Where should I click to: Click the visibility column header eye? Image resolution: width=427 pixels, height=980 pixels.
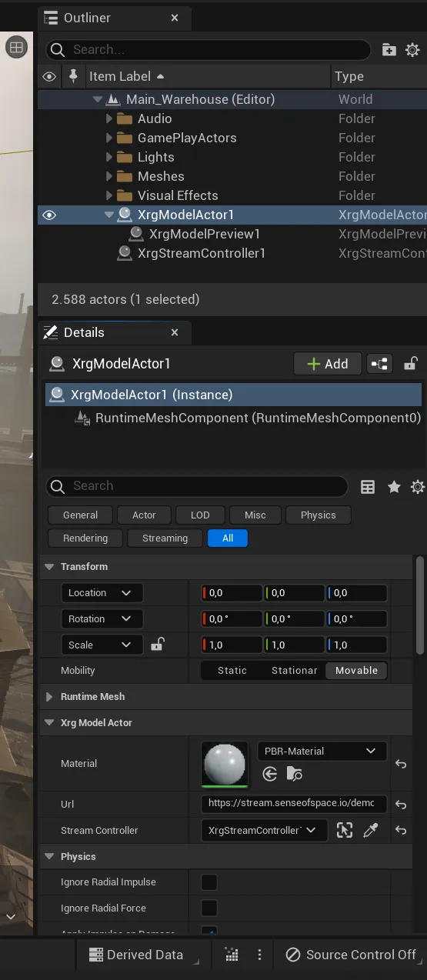click(x=49, y=76)
